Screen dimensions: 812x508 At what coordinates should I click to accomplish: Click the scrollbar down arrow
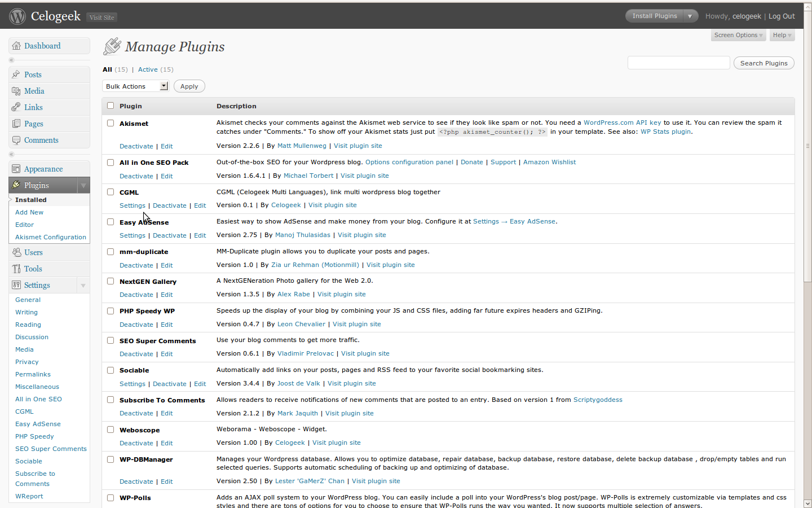click(x=807, y=503)
